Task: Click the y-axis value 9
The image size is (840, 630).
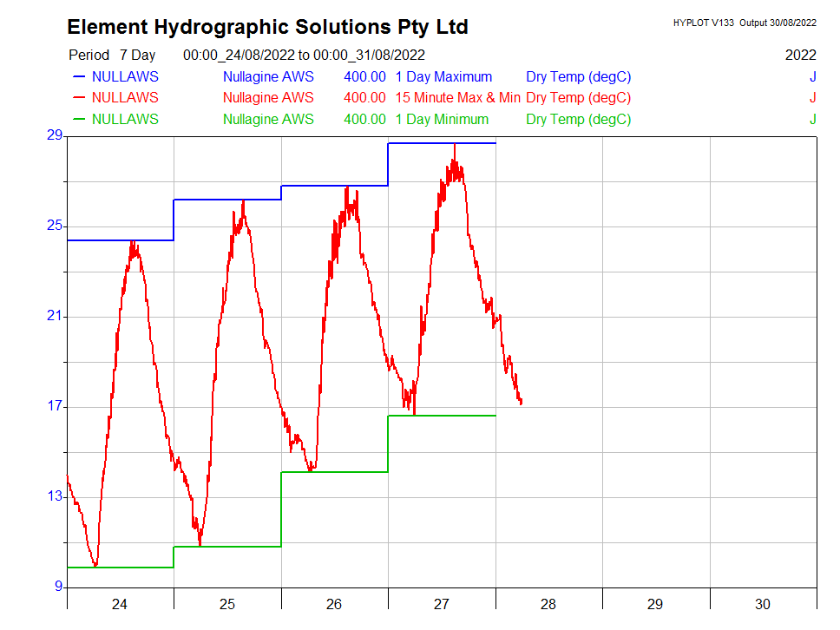Action: pyautogui.click(x=57, y=587)
